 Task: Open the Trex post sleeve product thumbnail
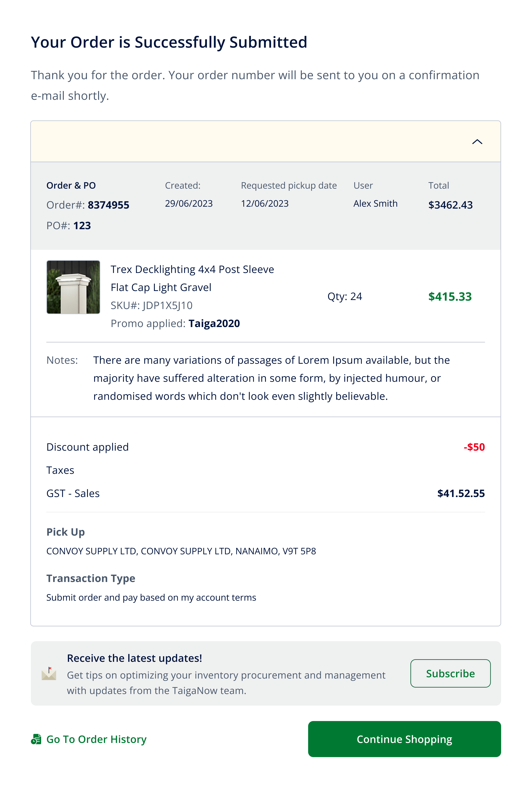73,287
